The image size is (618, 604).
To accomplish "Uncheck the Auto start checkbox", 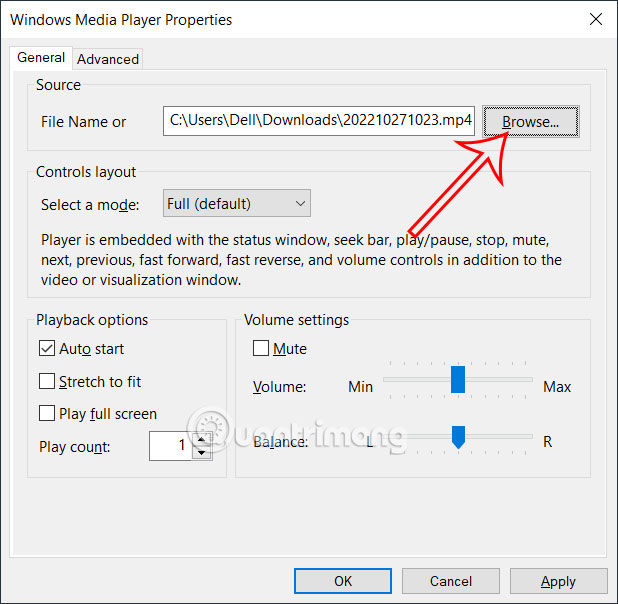I will tap(47, 349).
